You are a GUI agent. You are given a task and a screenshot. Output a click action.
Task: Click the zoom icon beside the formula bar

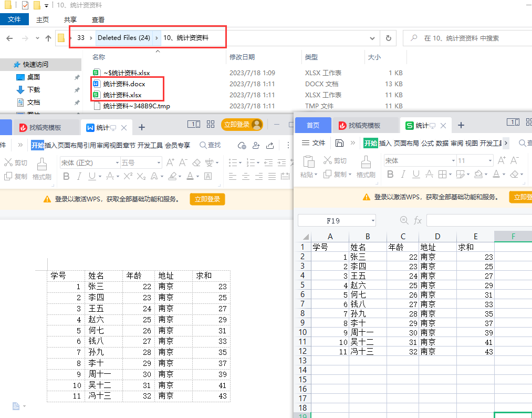pyautogui.click(x=404, y=220)
